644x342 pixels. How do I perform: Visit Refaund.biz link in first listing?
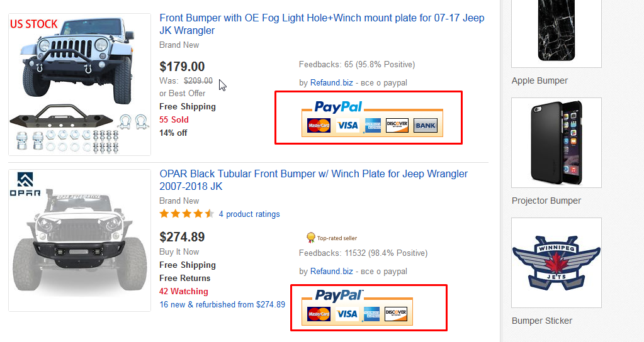(x=331, y=82)
